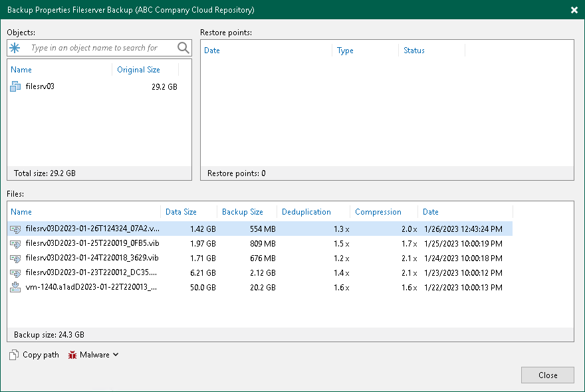Select the filesrv03 object row
The width and height of the screenshot is (585, 392).
[93, 87]
